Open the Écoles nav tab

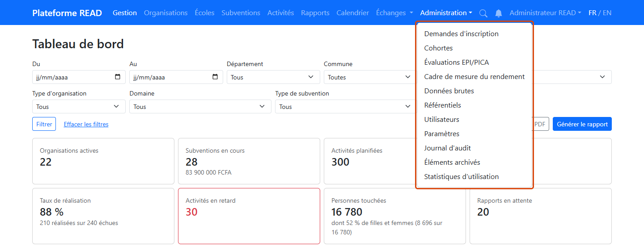pyautogui.click(x=205, y=13)
